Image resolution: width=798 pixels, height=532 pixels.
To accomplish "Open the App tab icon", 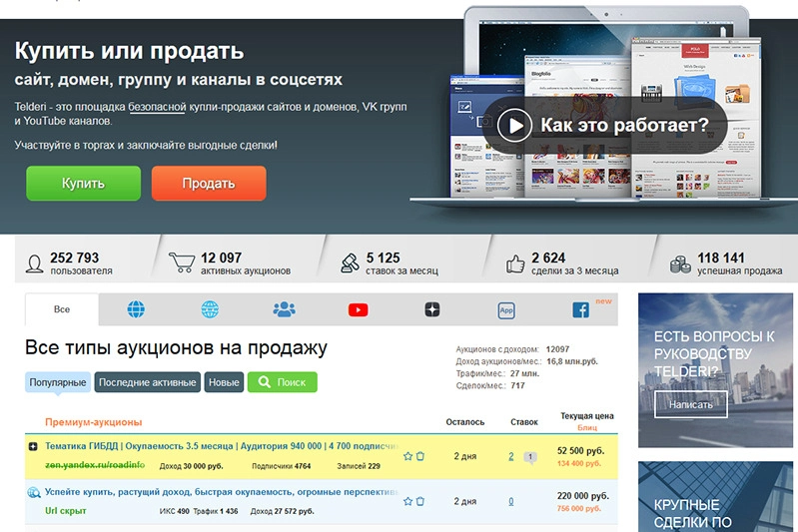I will pos(506,310).
